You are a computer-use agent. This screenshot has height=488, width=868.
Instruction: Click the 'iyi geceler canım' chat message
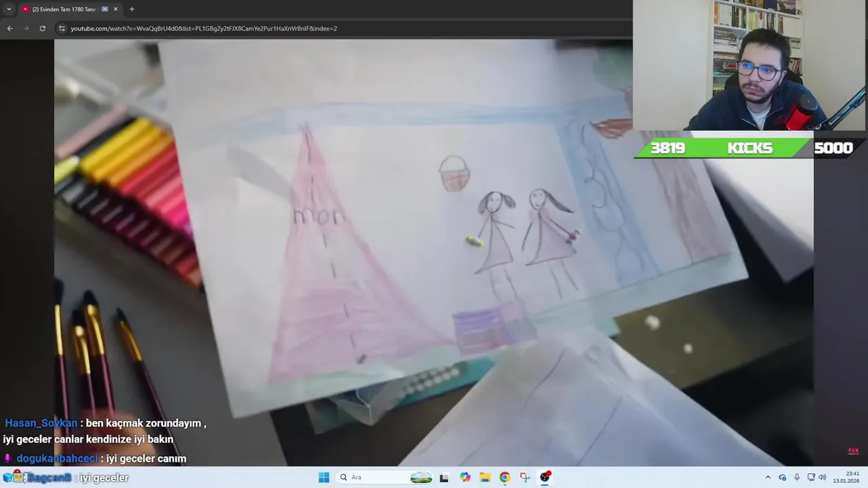[146, 459]
